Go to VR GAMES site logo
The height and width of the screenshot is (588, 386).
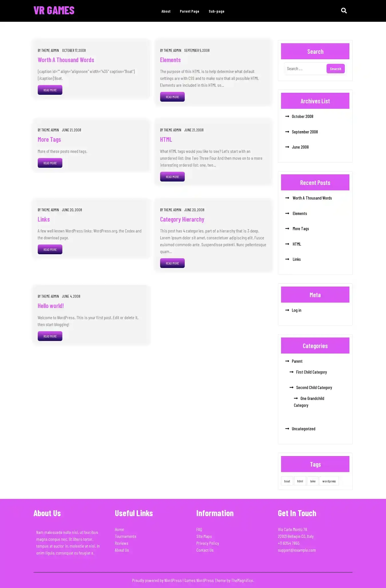[54, 11]
